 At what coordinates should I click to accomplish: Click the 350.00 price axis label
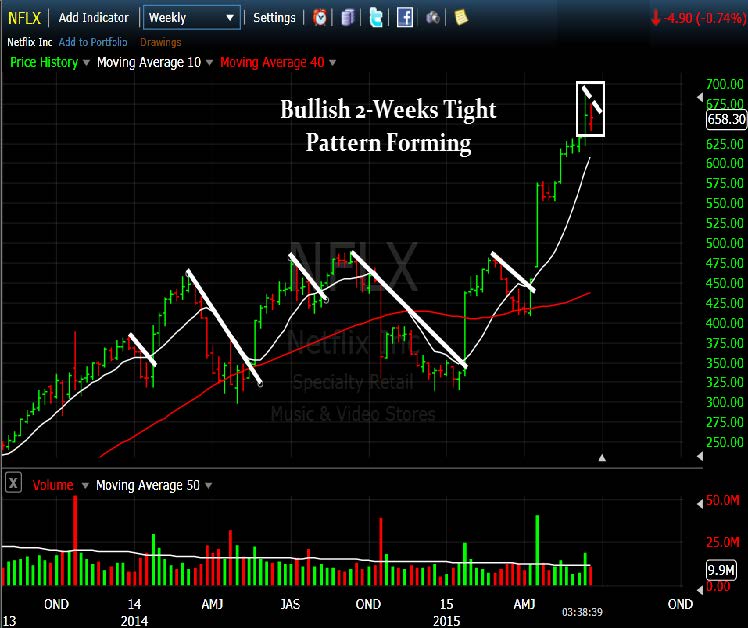pos(725,363)
